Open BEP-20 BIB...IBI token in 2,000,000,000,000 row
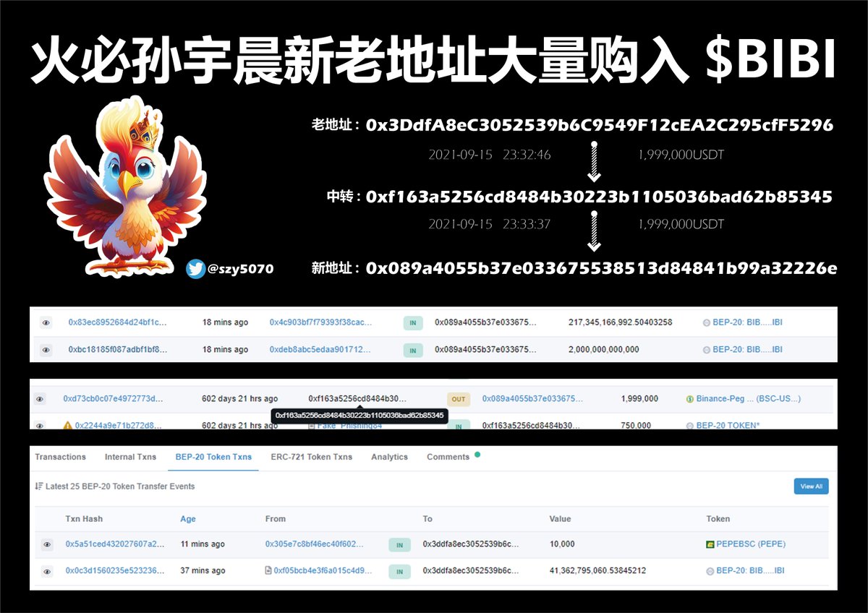 click(x=747, y=350)
